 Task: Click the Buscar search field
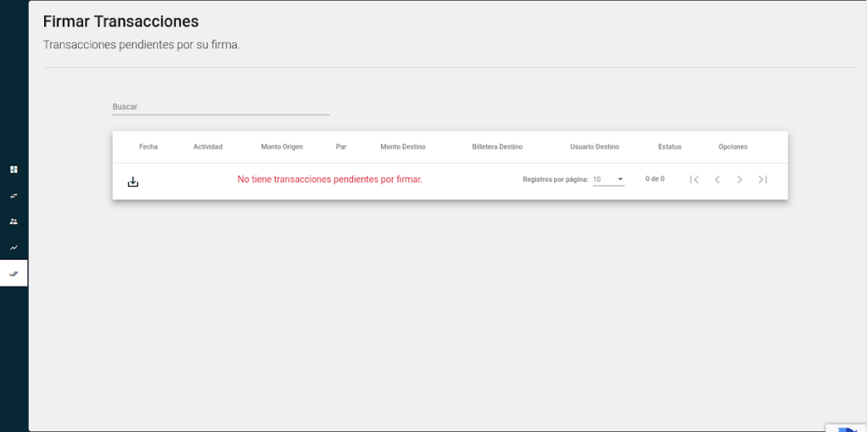[221, 107]
